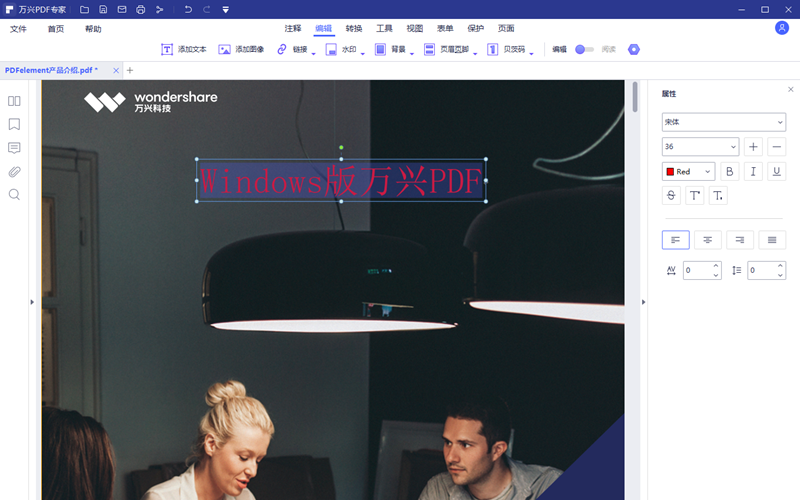Open the 宋体 font family dropdown

tap(723, 121)
